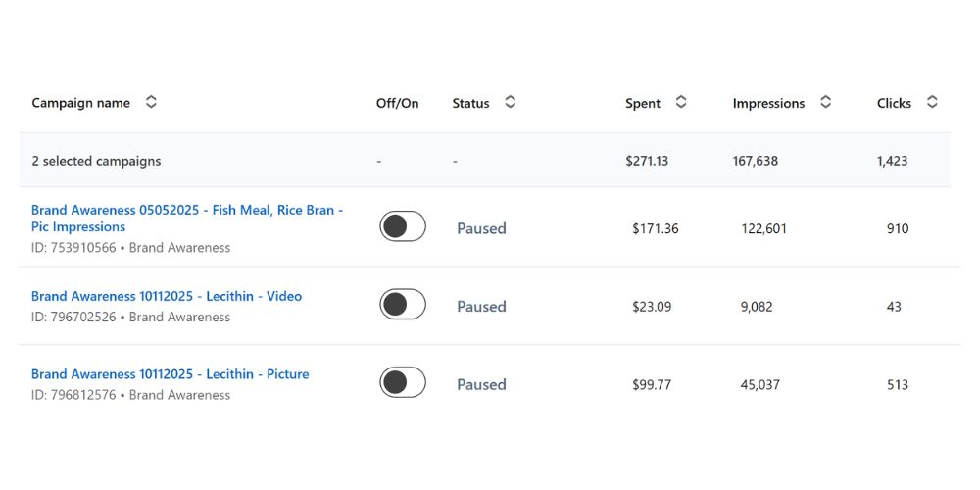The width and height of the screenshot is (980, 490).
Task: Sort table by Spent icon
Action: (681, 102)
